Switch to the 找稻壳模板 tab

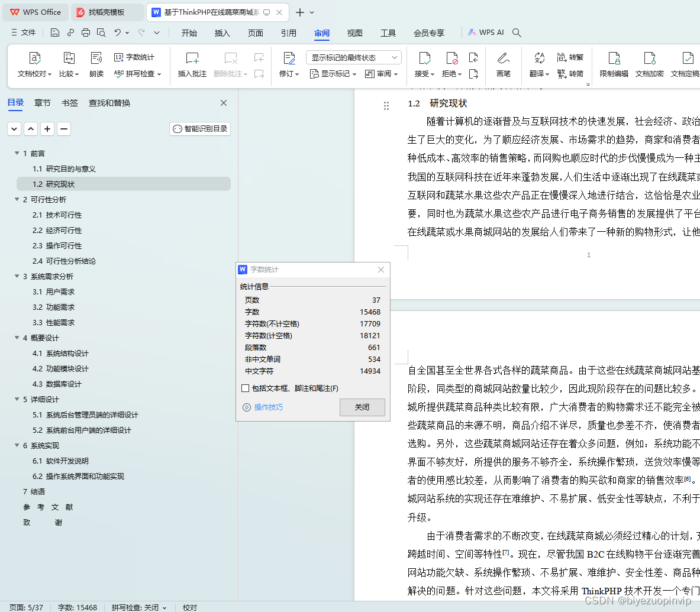(x=107, y=12)
